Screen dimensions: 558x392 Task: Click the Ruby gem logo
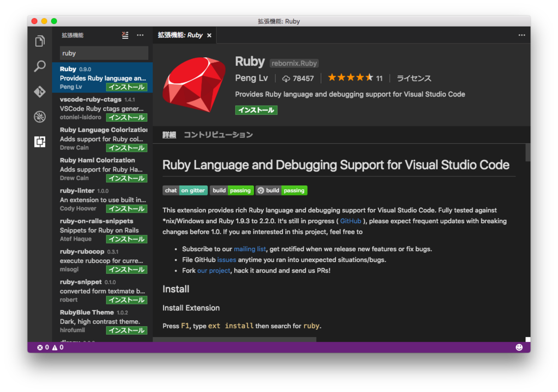(x=195, y=85)
